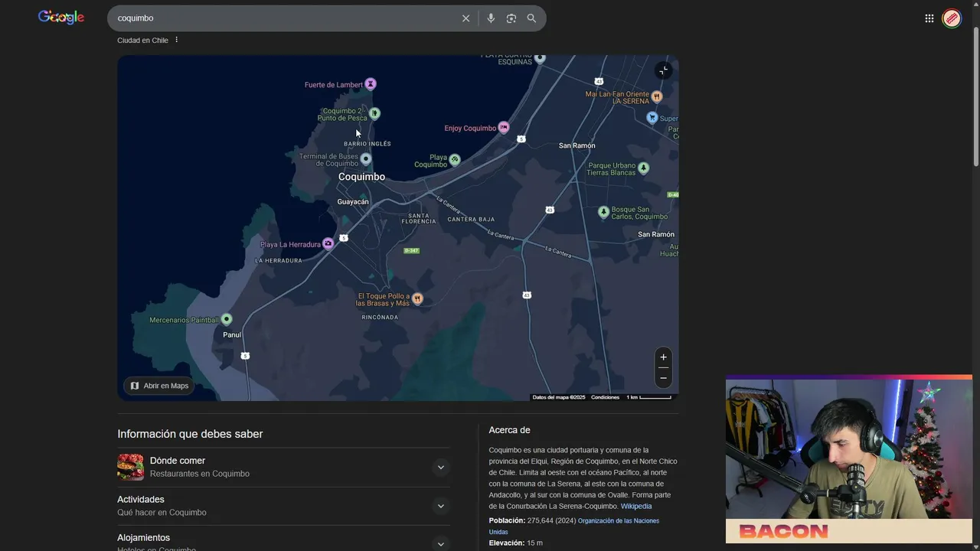Zoom out on the map
980x551 pixels.
pyautogui.click(x=663, y=378)
